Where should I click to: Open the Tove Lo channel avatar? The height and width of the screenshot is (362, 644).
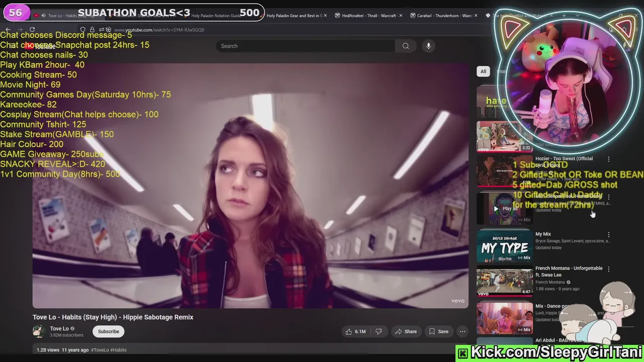[x=39, y=331]
